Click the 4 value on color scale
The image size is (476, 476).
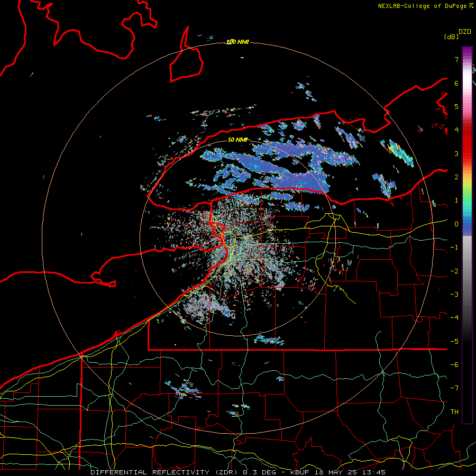click(x=456, y=130)
